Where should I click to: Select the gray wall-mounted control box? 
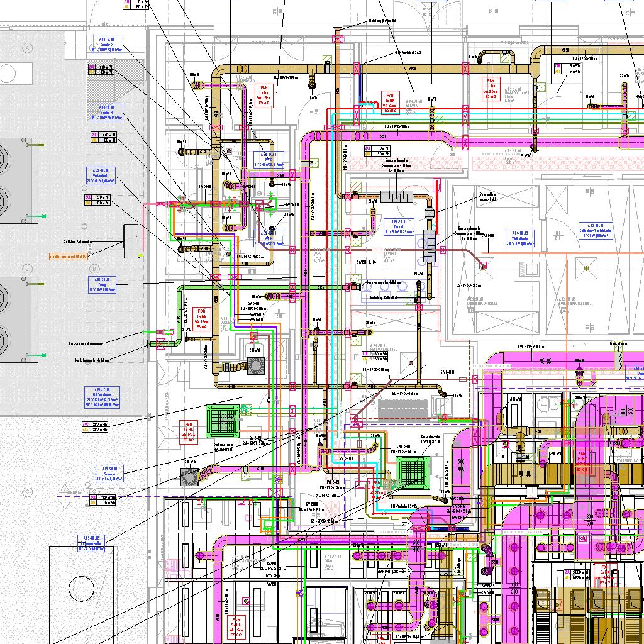pyautogui.click(x=133, y=240)
